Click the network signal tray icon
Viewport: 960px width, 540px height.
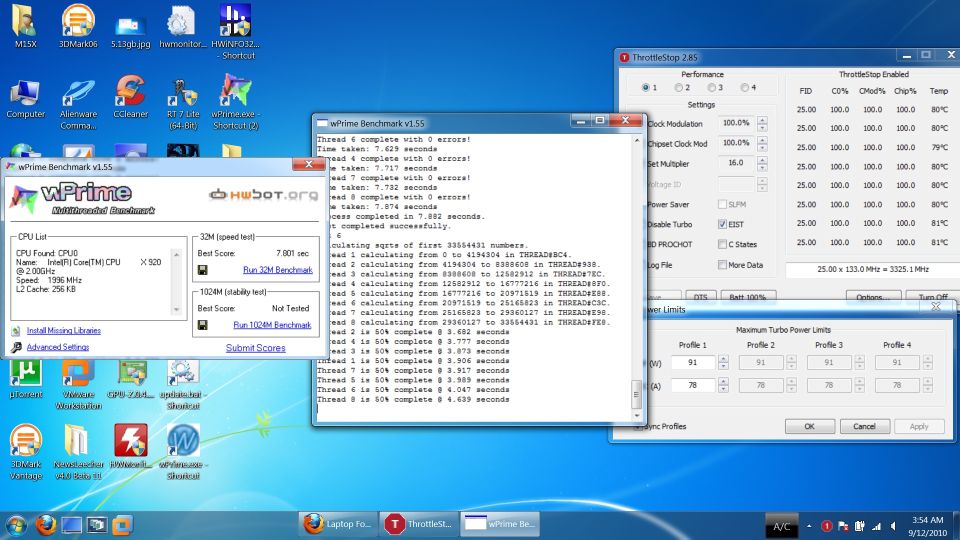876,526
